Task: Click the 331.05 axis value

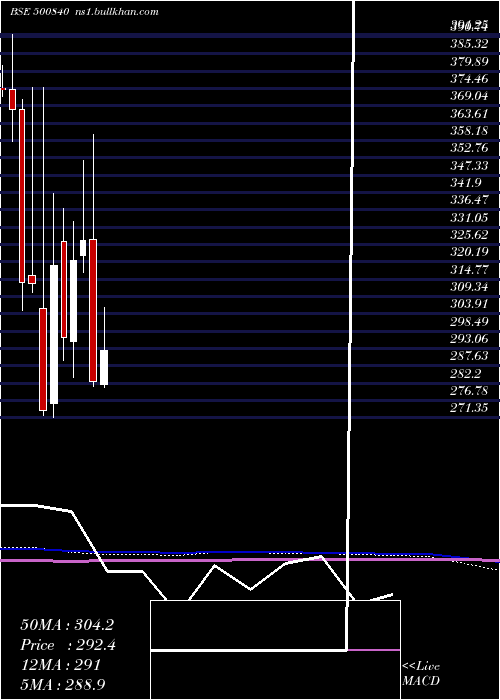Action: point(469,217)
